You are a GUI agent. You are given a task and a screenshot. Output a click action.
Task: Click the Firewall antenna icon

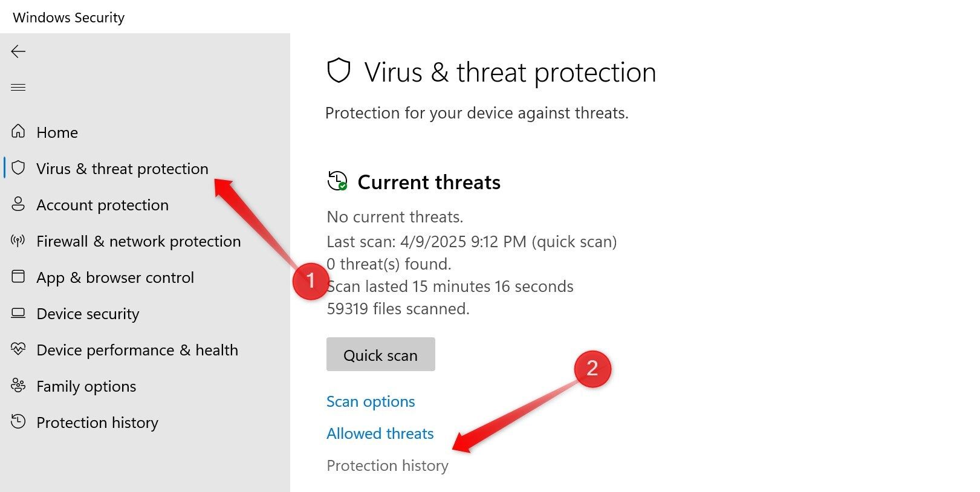[x=18, y=241]
